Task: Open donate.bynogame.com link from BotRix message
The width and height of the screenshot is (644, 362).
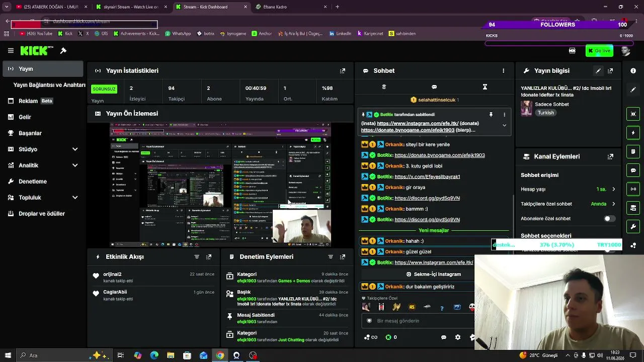Action: 440,155
